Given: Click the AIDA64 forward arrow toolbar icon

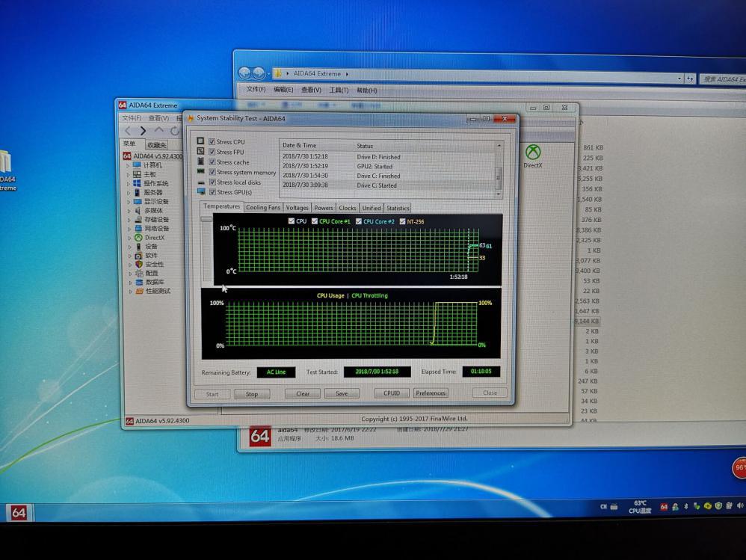Looking at the screenshot, I should tap(143, 130).
